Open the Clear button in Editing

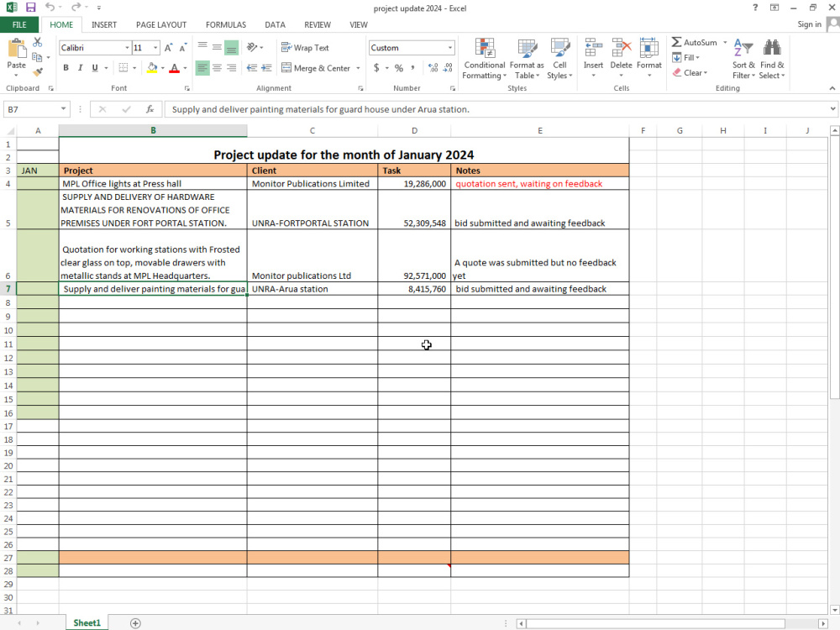tap(690, 72)
